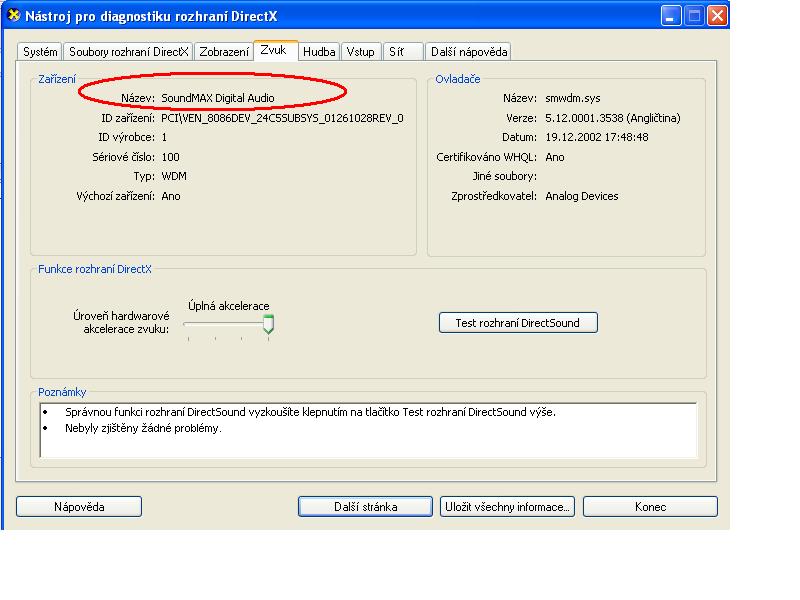Click the Konec button
This screenshot has width=800, height=600.
point(651,507)
